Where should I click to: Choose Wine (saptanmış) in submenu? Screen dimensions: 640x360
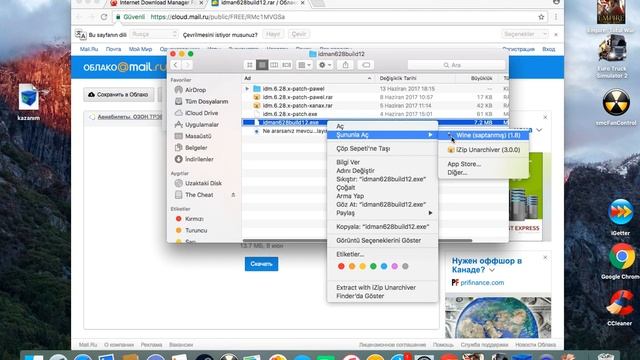(x=484, y=135)
